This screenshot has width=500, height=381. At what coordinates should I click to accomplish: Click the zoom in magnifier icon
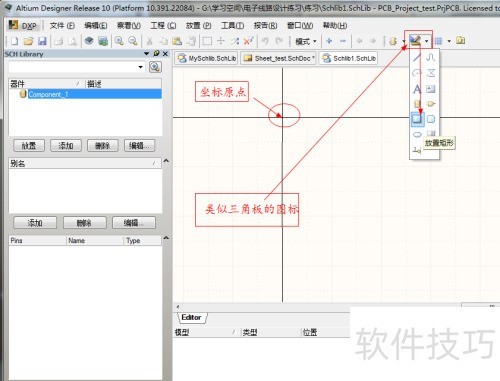coord(119,41)
